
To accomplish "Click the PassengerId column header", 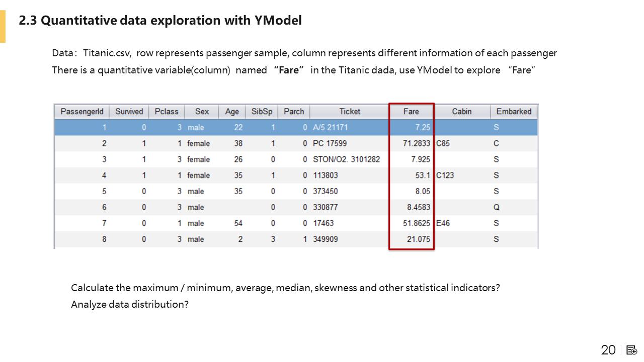I will pyautogui.click(x=82, y=112).
